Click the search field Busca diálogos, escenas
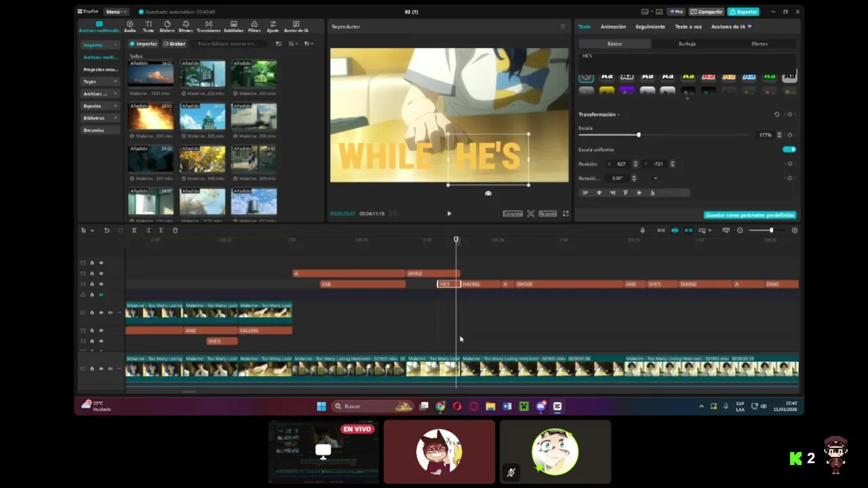This screenshot has height=488, width=868. pyautogui.click(x=231, y=44)
